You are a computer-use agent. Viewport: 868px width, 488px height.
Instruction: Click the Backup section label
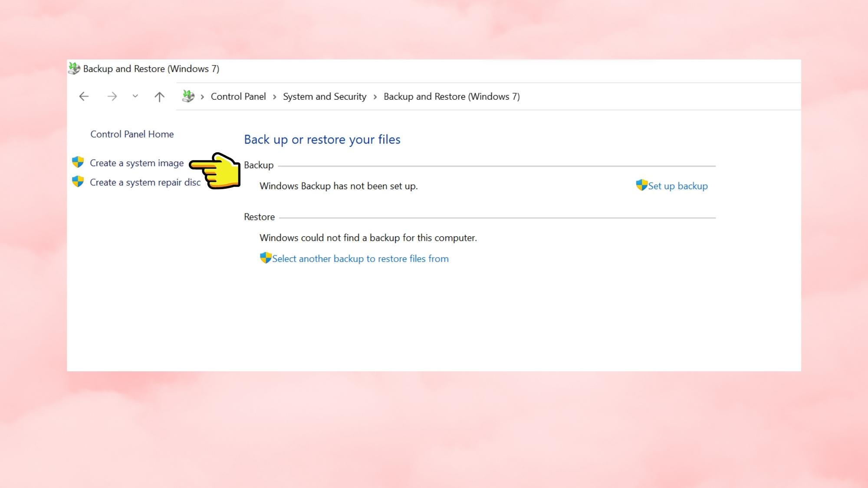point(259,165)
